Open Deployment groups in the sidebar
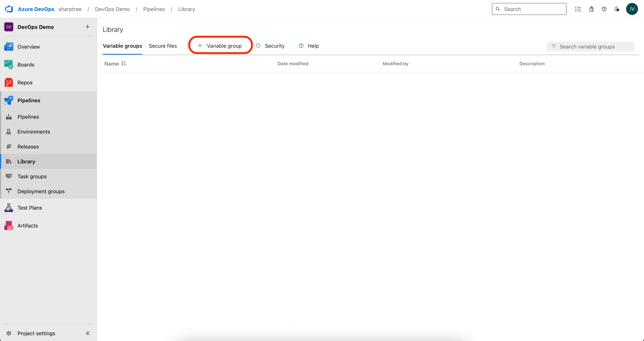644x341 pixels. click(48, 191)
